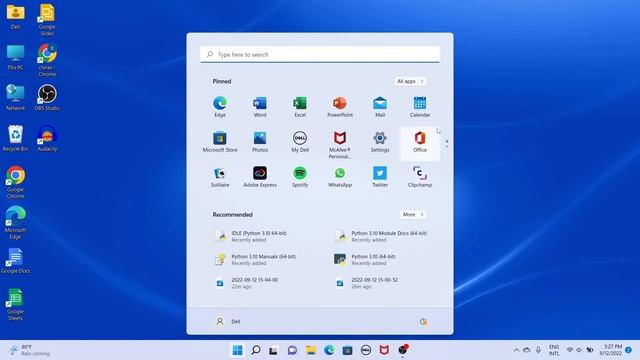Select Audacity desktop shortcut
The width and height of the screenshot is (640, 360).
click(47, 138)
